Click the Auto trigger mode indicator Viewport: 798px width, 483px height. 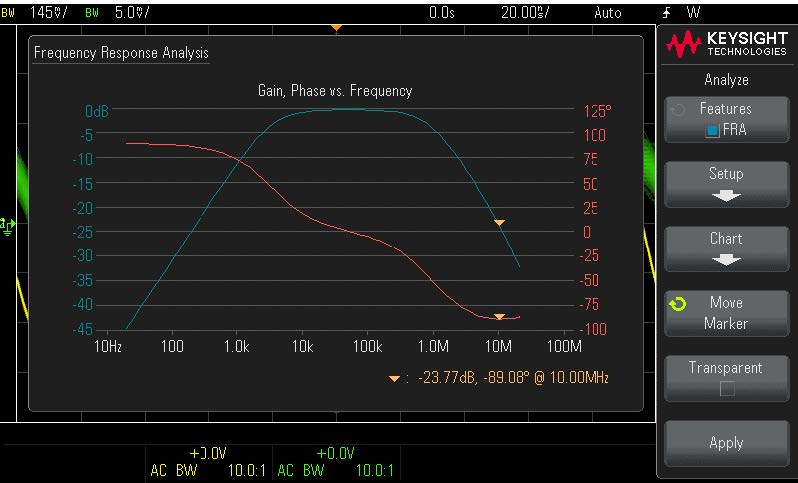pyautogui.click(x=607, y=13)
